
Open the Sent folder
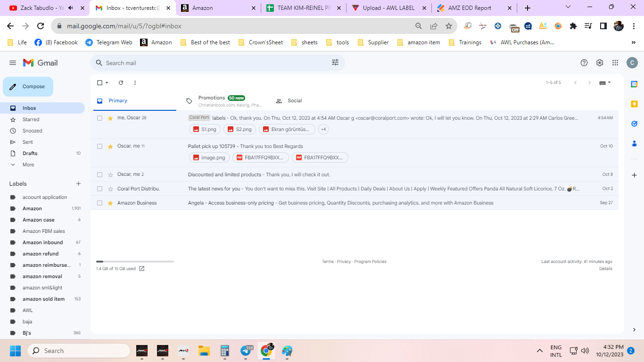point(28,142)
